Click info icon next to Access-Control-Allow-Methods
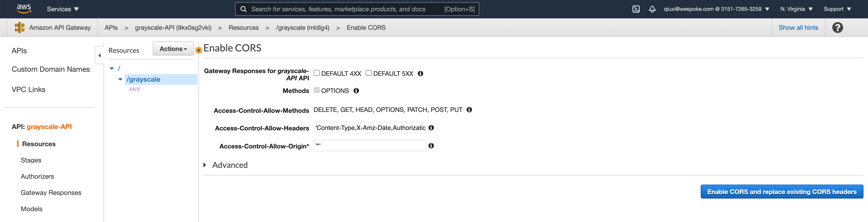 [469, 110]
